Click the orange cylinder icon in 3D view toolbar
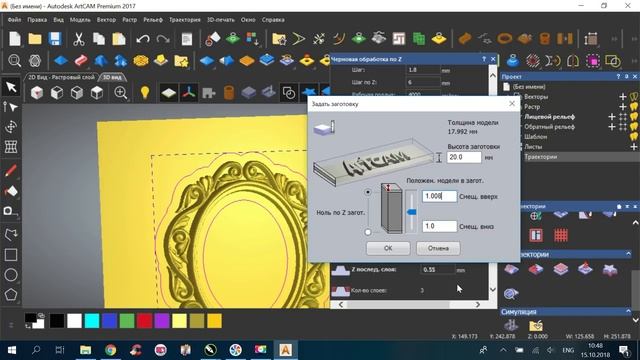This screenshot has width=640, height=360. (229, 93)
